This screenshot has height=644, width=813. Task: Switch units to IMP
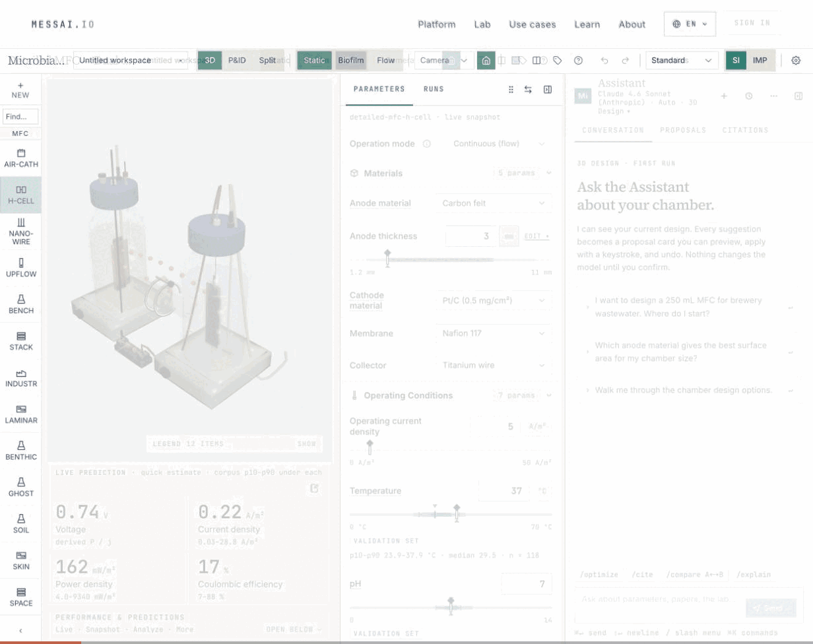pos(760,60)
